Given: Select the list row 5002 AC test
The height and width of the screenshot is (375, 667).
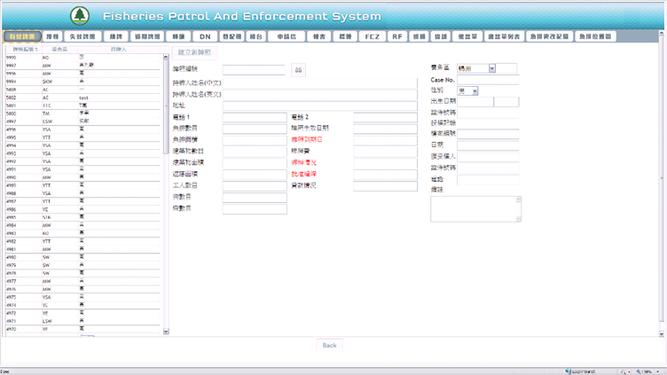Looking at the screenshot, I should 83,98.
